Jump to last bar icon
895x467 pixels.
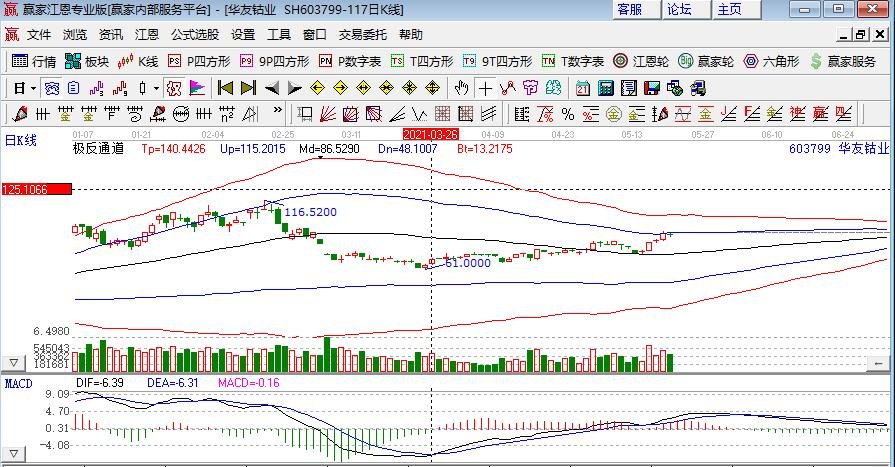(248, 88)
